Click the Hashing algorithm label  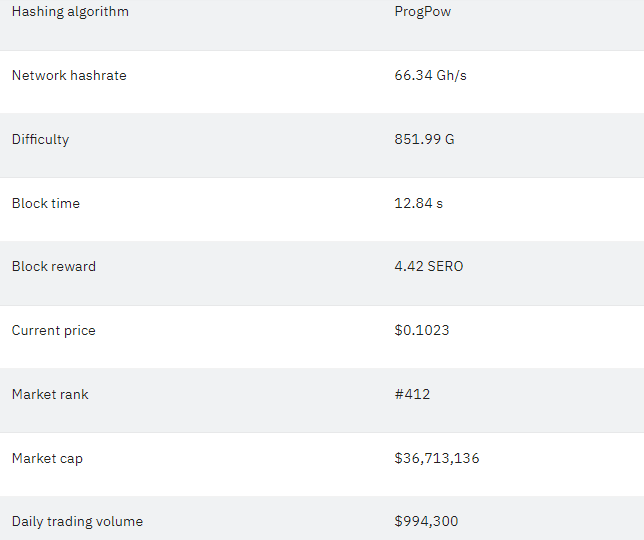click(70, 12)
